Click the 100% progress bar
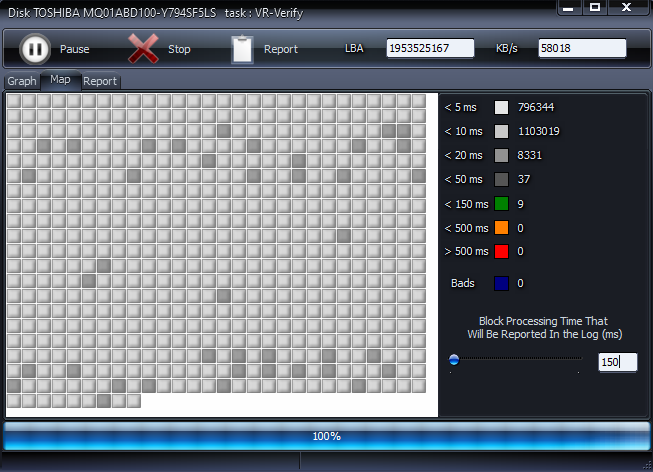653x472 pixels. coord(326,436)
